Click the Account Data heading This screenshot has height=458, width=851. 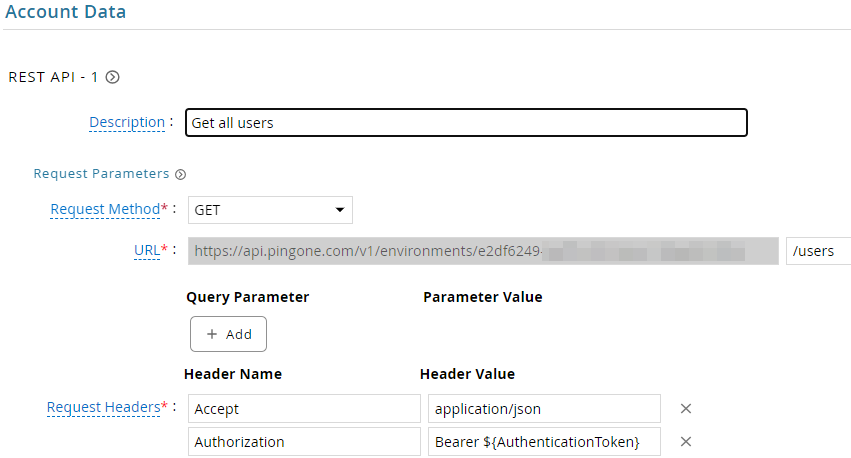66,11
